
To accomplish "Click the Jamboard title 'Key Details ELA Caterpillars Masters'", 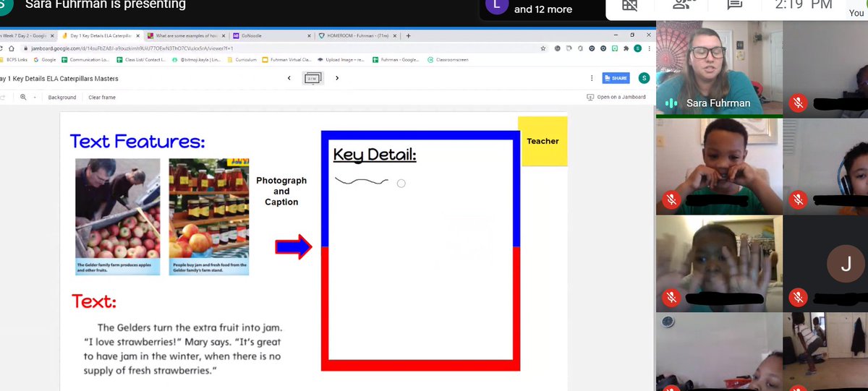I will tap(59, 78).
